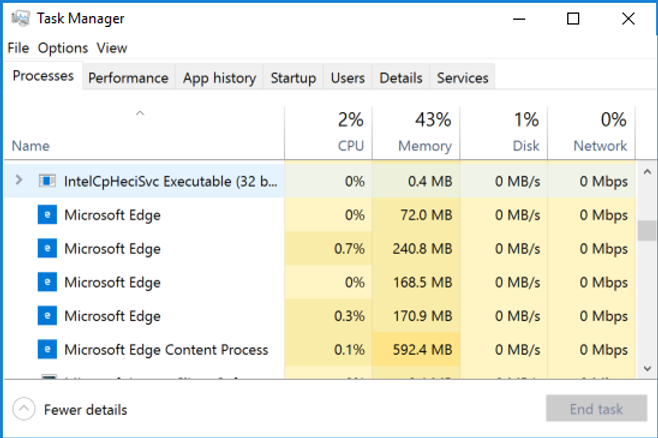
Task: Open the View menu
Action: coord(112,48)
